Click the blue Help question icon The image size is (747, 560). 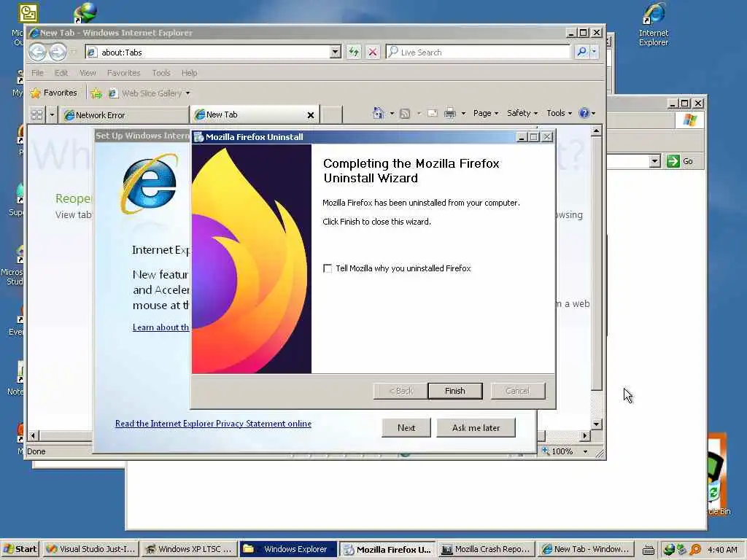coord(584,113)
